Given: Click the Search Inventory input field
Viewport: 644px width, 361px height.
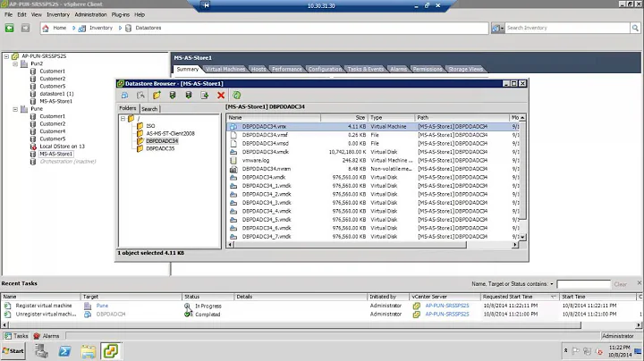Looking at the screenshot, I should 568,28.
